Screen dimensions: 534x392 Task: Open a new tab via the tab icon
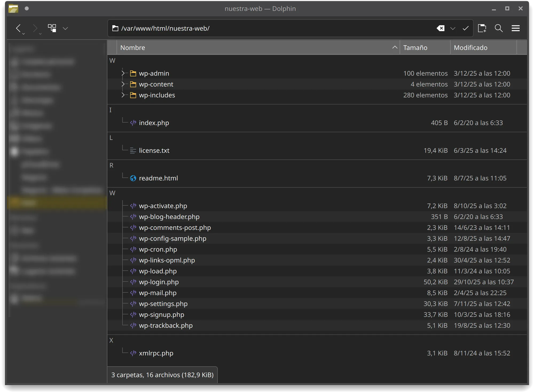click(482, 28)
